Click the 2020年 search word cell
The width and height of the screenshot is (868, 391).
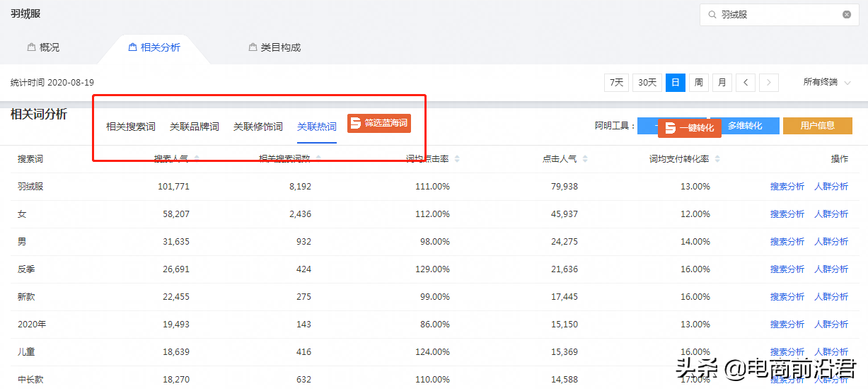pos(32,325)
